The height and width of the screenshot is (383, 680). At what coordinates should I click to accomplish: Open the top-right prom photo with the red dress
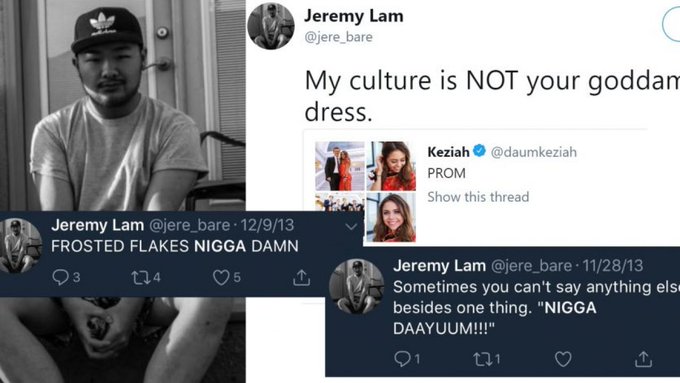point(391,166)
